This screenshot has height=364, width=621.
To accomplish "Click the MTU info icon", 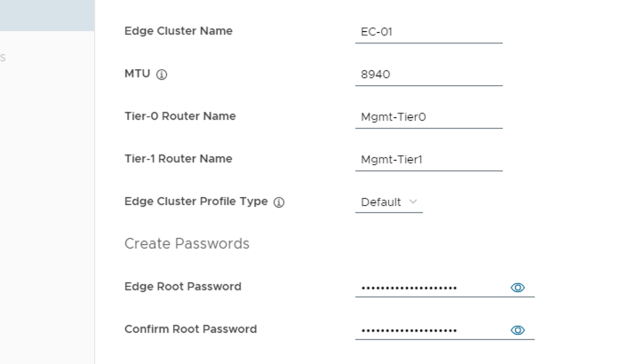I will click(x=162, y=75).
